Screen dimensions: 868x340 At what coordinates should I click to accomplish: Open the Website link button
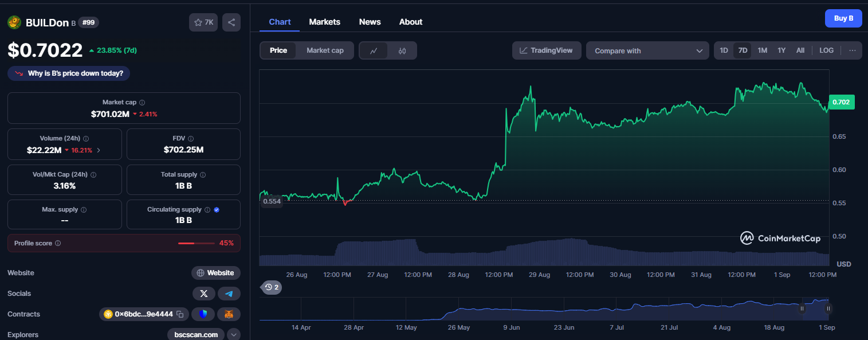click(216, 273)
